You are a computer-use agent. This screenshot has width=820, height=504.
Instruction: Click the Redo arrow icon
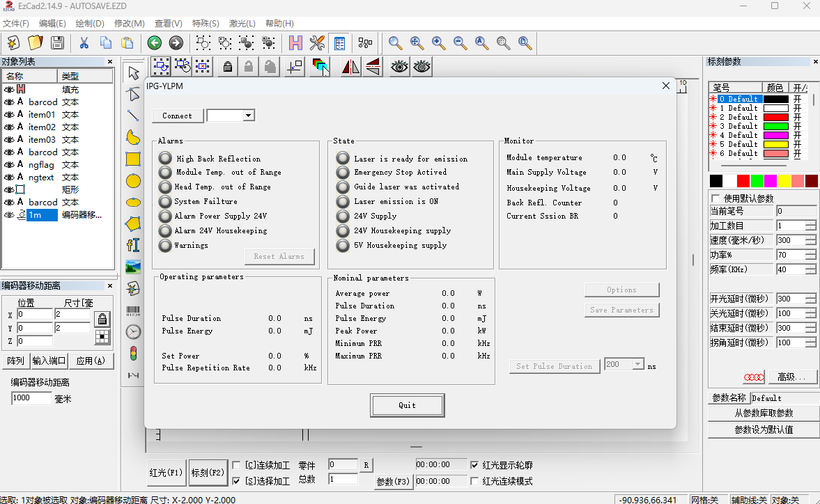(x=176, y=43)
